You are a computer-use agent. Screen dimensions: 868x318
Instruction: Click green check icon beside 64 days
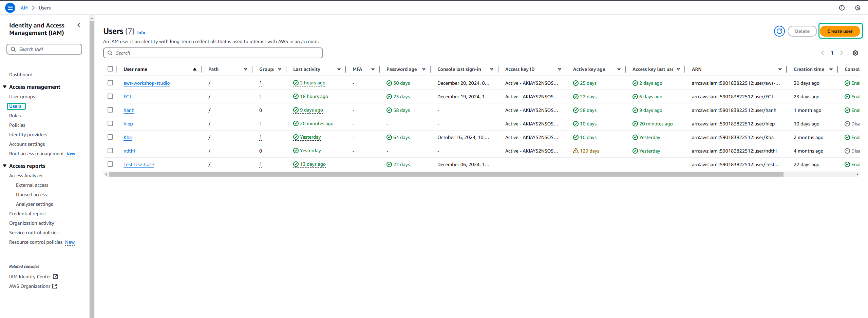[x=389, y=137]
